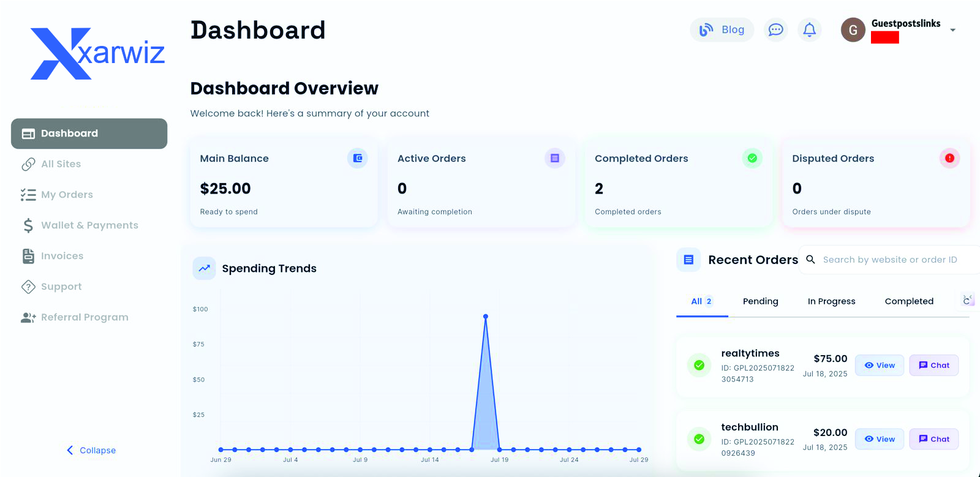Click the Active Orders list icon
Viewport: 980px width, 477px height.
tap(555, 158)
